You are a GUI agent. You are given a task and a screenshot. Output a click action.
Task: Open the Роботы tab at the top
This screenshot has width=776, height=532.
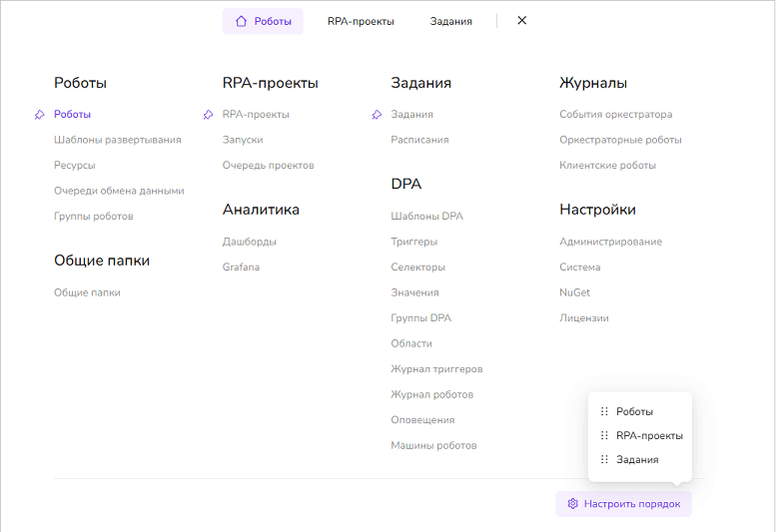click(263, 21)
